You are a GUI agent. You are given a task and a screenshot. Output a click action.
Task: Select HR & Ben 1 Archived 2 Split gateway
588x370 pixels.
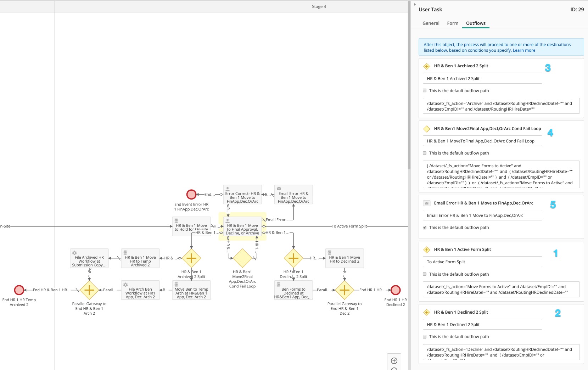pyautogui.click(x=191, y=258)
